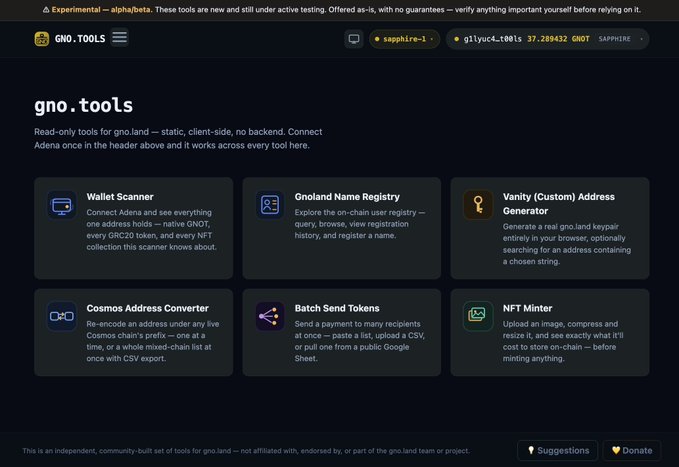Click the Wallet Scanner monitor icon
679x467 pixels.
click(x=61, y=205)
